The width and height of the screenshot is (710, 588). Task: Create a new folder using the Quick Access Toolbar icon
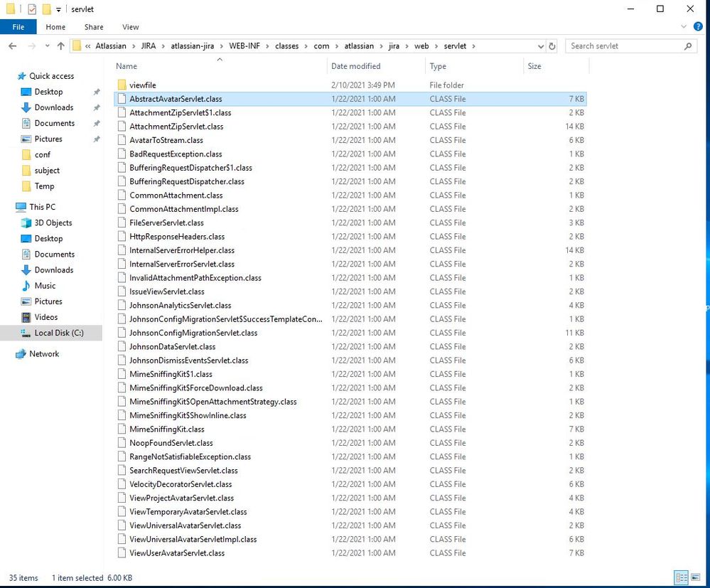(x=46, y=9)
